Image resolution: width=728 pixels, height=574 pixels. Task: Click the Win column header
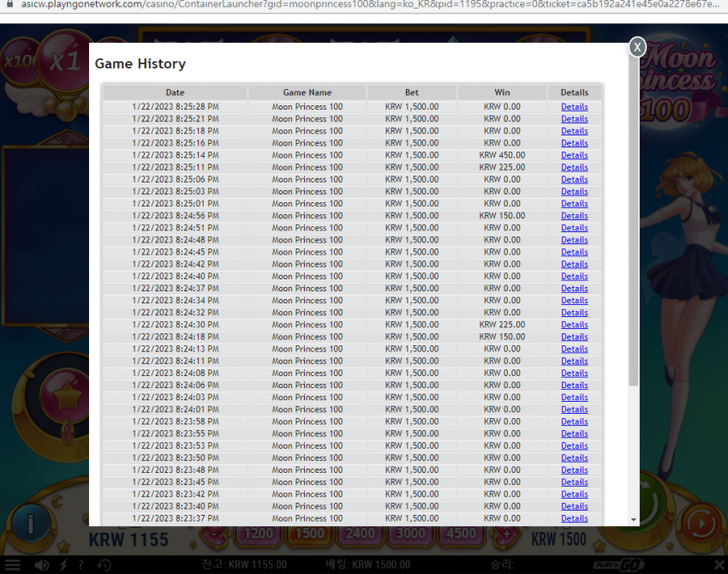(502, 93)
